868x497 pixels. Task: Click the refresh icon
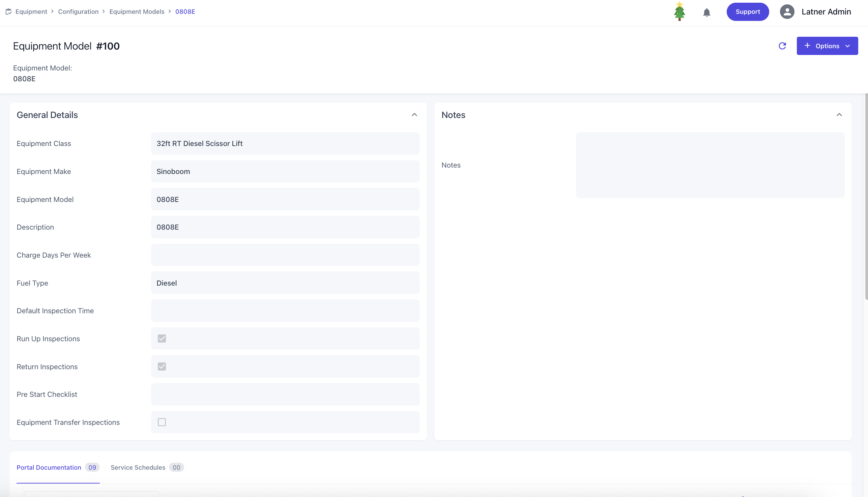(x=782, y=46)
